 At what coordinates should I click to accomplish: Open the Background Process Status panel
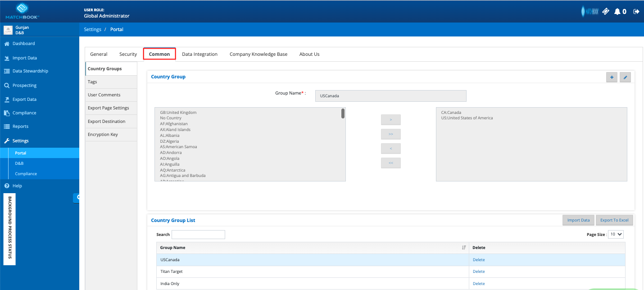[x=9, y=229]
